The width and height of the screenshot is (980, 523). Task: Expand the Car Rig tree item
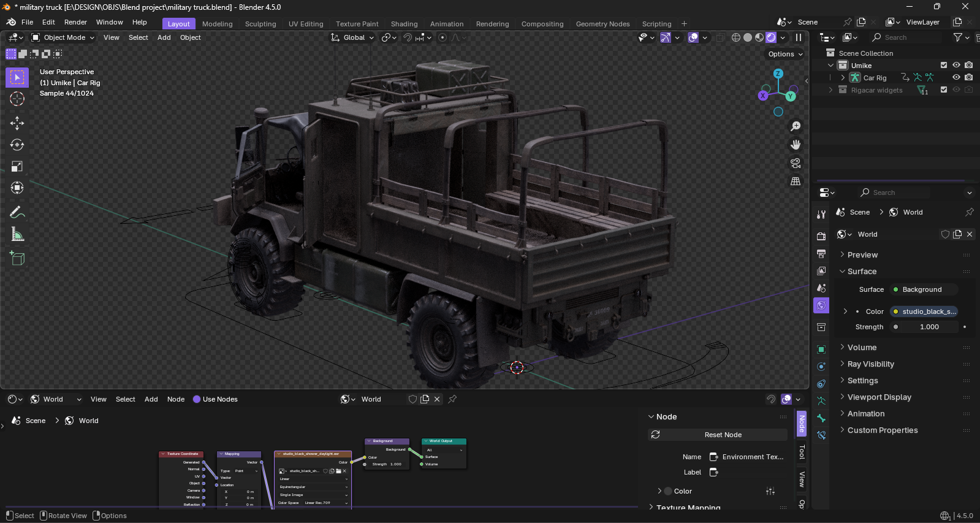click(843, 78)
